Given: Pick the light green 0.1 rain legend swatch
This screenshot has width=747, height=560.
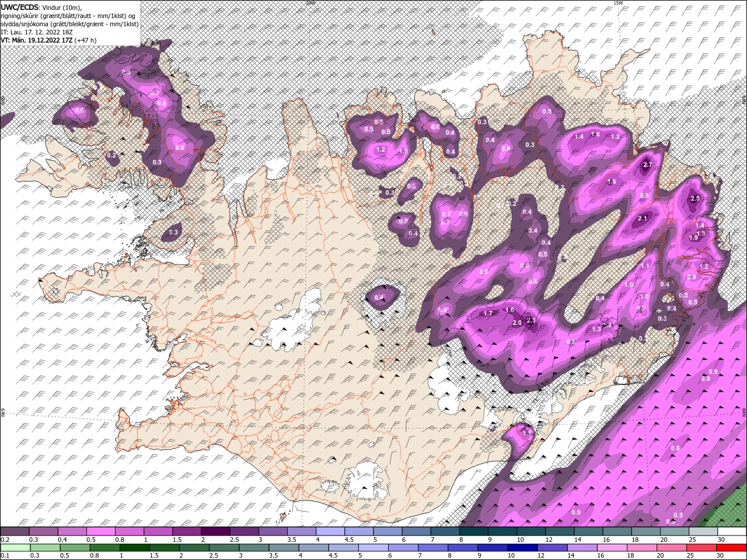Looking at the screenshot, I should (x=15, y=548).
